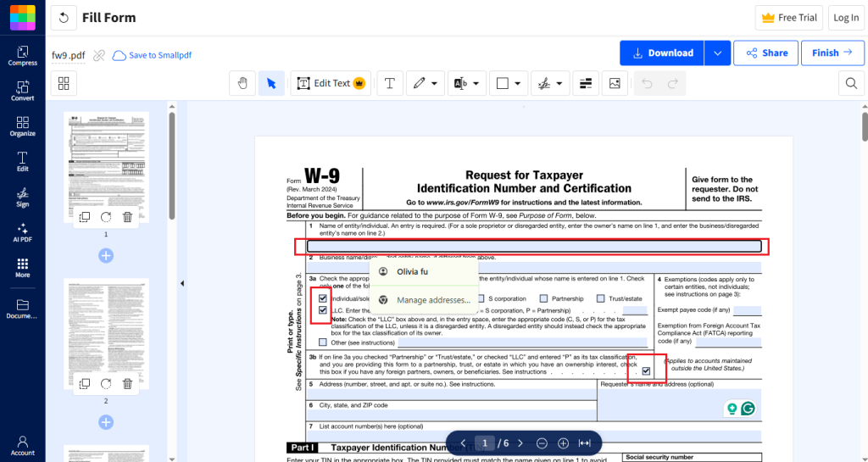
Task: Uncheck the line 3b foreign partners checkbox
Action: [646, 371]
